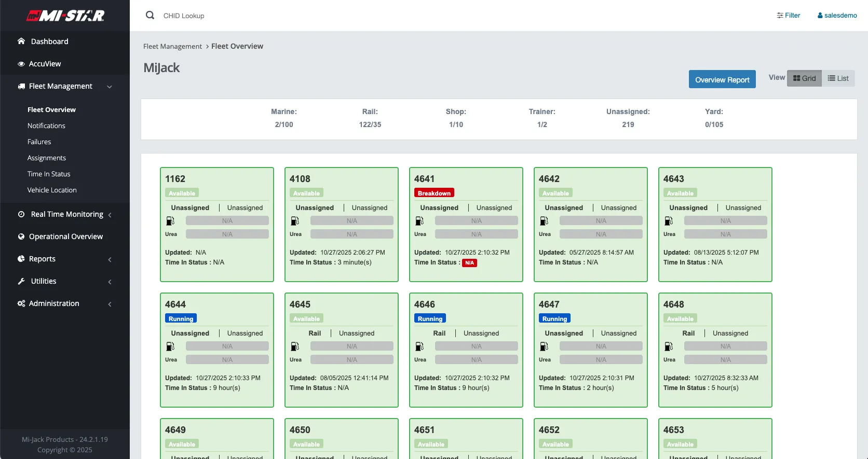Click the Running badge on card 4644
This screenshot has width=868, height=459.
point(181,318)
